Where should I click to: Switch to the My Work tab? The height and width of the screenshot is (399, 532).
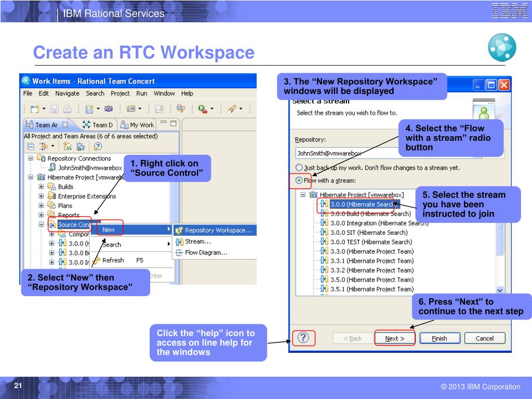[x=137, y=125]
